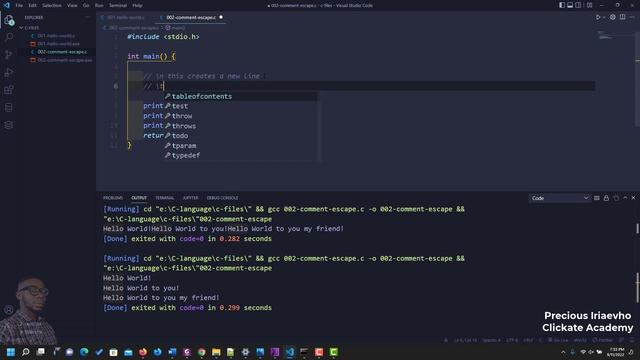Image resolution: width=640 pixels, height=360 pixels.
Task: Choose typedef suggestion in autocomplete
Action: pos(242,156)
